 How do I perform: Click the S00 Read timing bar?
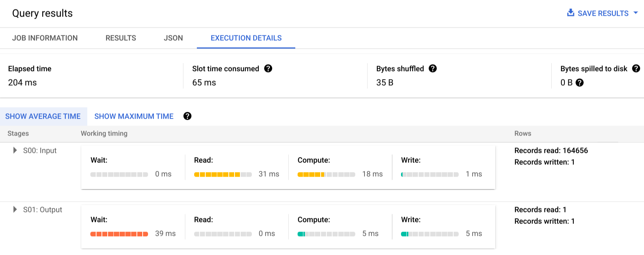tap(223, 174)
